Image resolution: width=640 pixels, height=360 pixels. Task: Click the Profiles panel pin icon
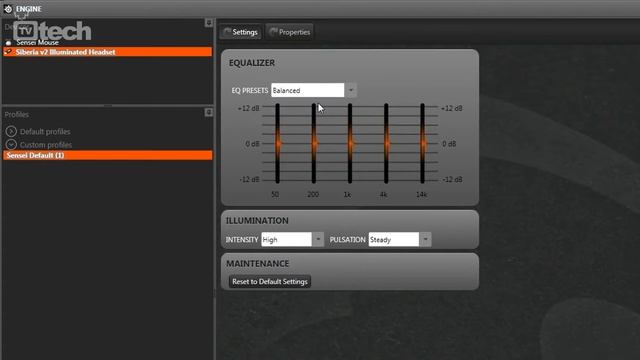pyautogui.click(x=209, y=112)
